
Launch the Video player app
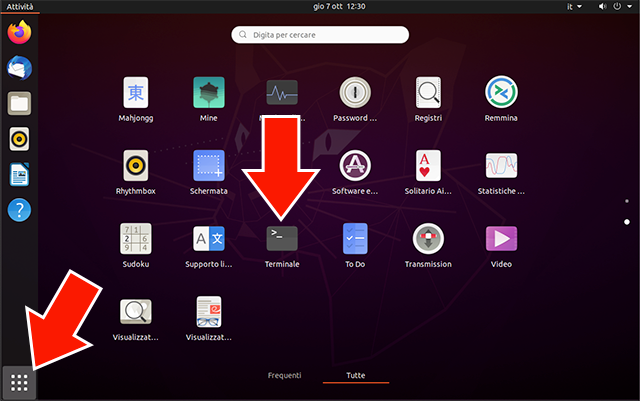501,239
